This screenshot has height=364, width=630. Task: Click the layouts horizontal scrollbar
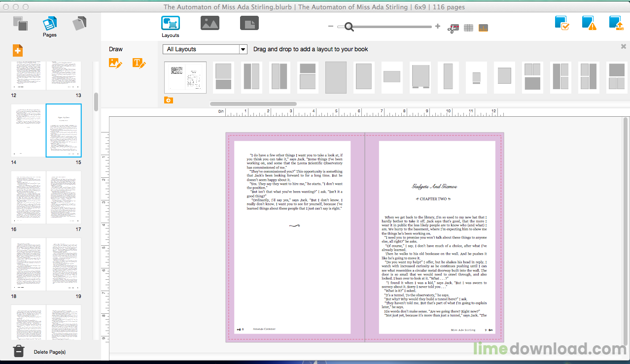pyautogui.click(x=253, y=104)
